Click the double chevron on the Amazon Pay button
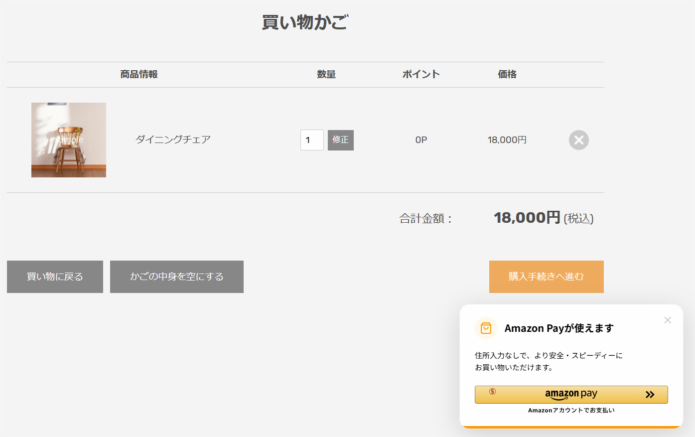The height and width of the screenshot is (437, 695). tap(650, 395)
